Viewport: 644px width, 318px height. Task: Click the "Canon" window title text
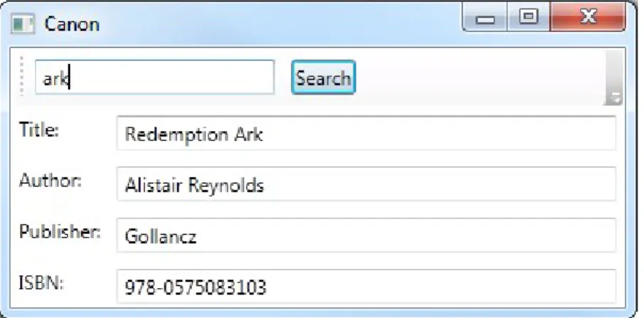tap(72, 24)
